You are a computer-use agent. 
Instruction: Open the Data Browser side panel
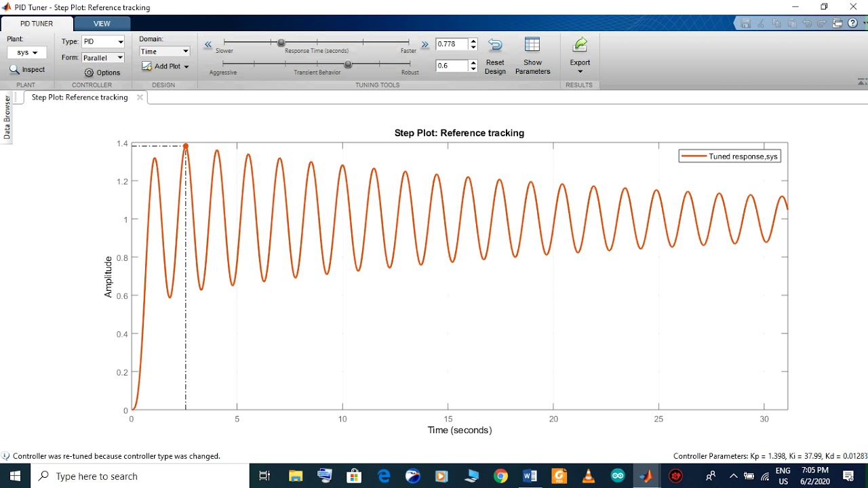coord(7,117)
